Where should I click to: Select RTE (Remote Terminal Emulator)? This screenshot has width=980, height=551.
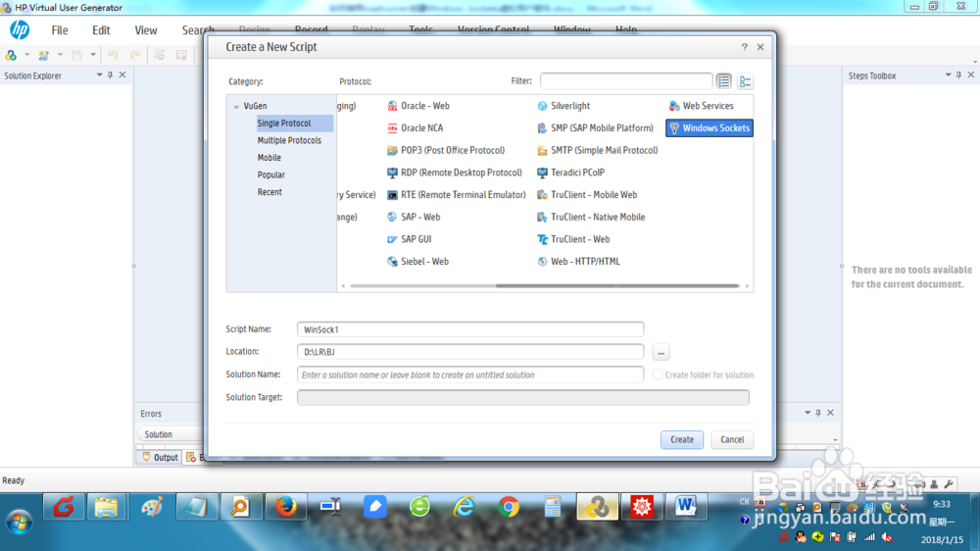click(x=457, y=194)
